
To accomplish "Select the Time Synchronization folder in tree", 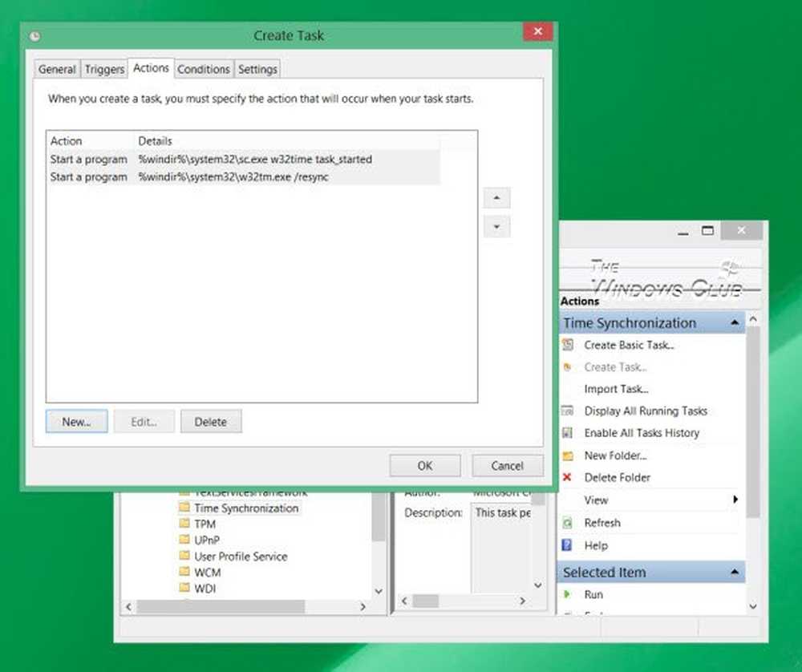I will coord(246,508).
